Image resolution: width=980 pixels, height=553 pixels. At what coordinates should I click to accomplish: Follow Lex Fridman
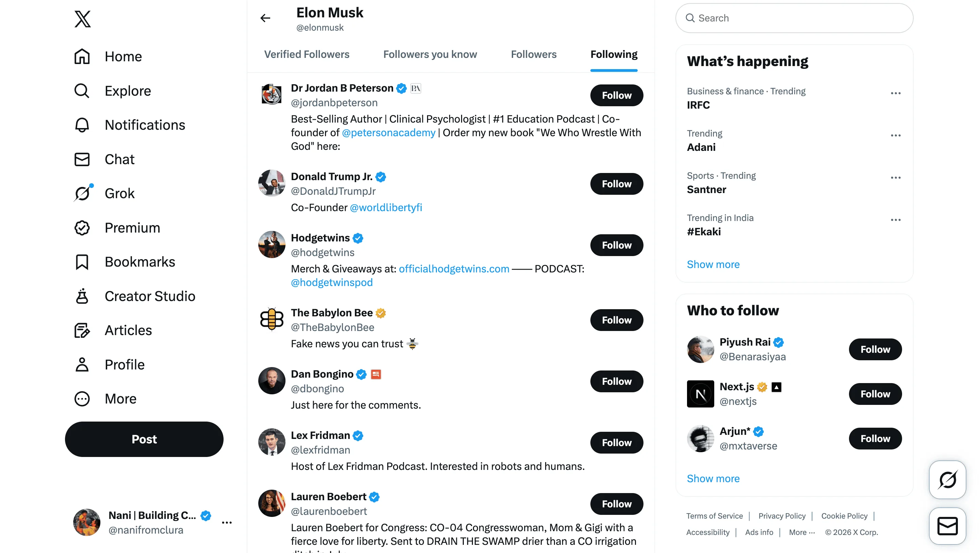[x=616, y=442]
